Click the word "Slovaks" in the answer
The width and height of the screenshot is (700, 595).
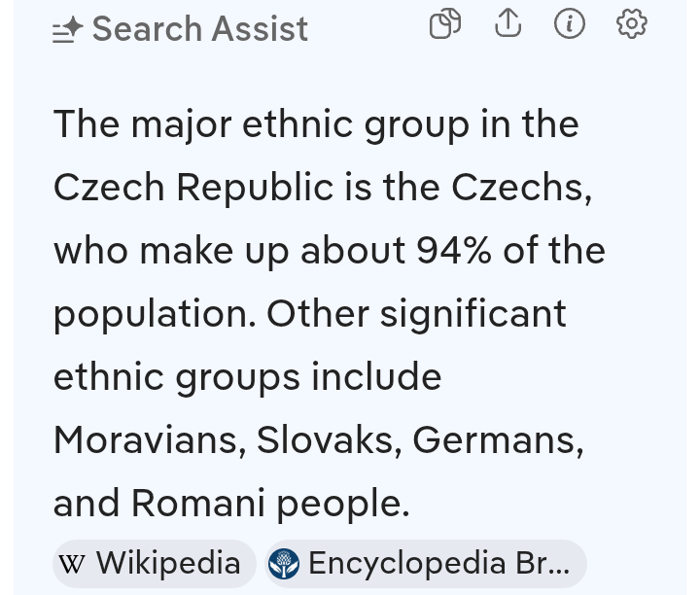329,440
